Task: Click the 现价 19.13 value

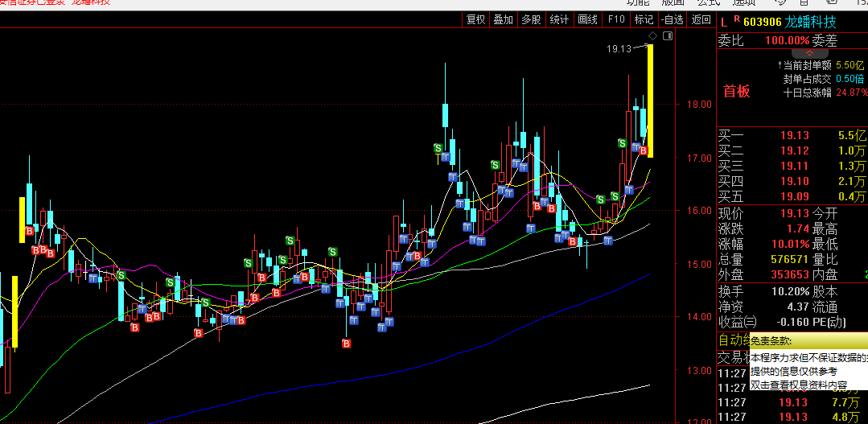Action: pos(794,214)
